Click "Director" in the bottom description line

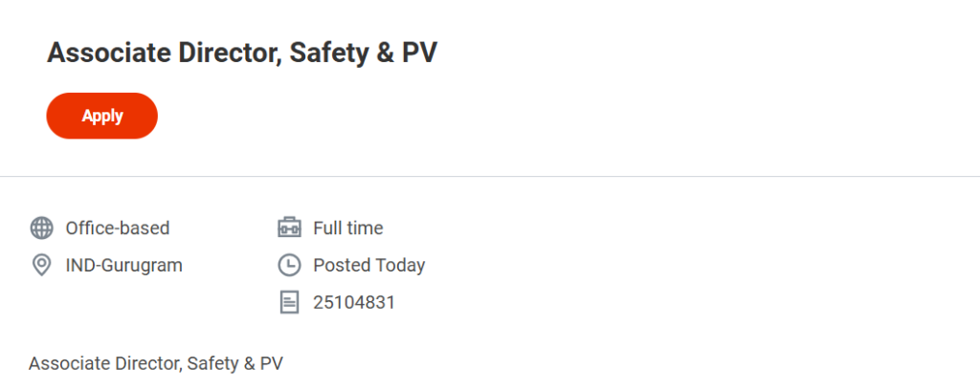(x=146, y=363)
